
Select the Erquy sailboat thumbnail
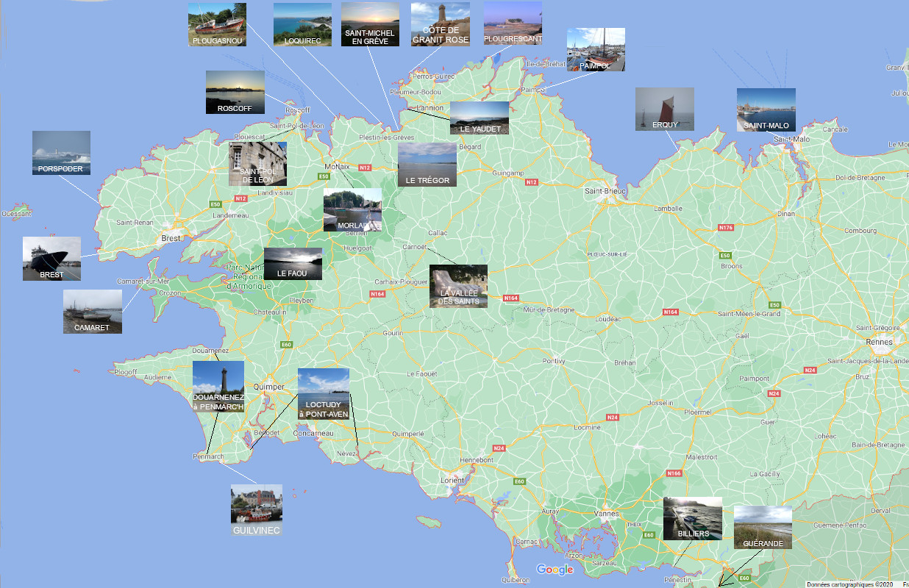[664, 110]
